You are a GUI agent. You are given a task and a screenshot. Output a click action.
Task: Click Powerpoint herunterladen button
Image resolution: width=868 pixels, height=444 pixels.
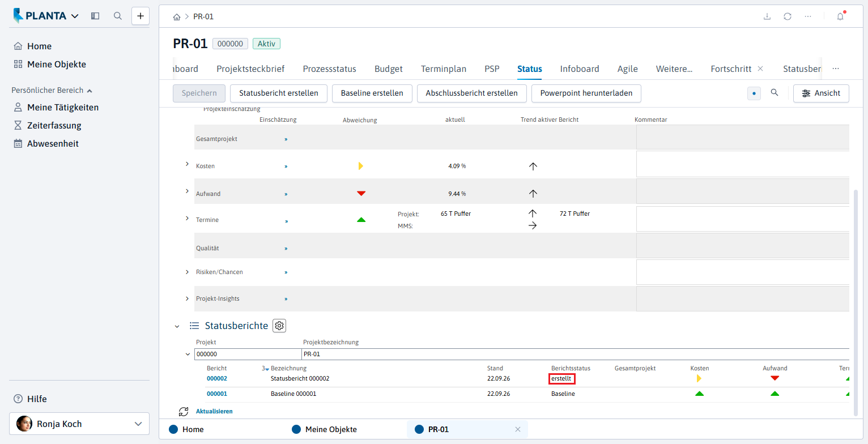coord(586,93)
